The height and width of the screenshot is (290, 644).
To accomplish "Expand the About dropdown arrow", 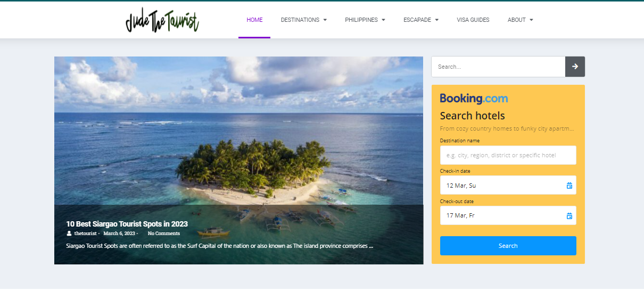I will (x=531, y=20).
